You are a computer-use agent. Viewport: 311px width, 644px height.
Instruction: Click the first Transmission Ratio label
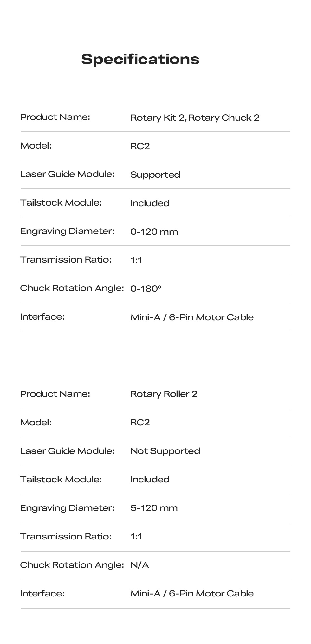66,260
